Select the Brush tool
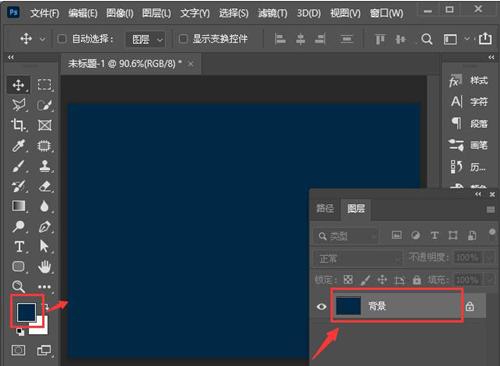This screenshot has width=500, height=366. point(18,166)
